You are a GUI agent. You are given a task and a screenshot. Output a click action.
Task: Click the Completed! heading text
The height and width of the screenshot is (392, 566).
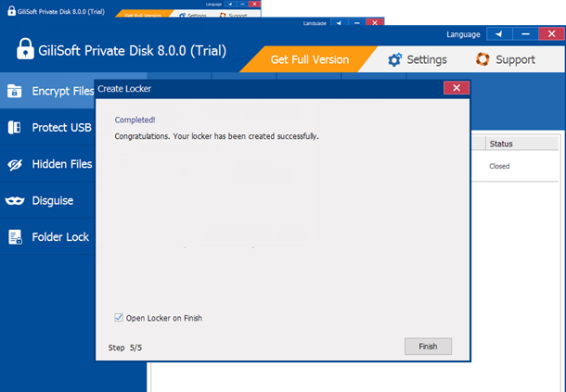coord(135,120)
